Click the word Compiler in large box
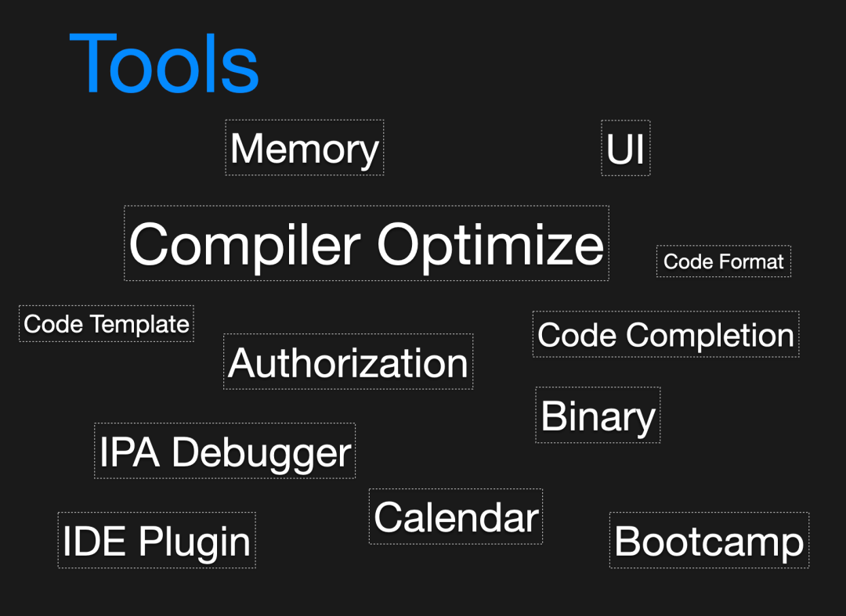846x616 pixels. coord(244,244)
